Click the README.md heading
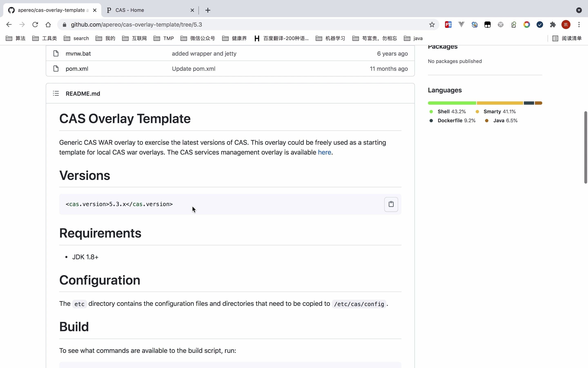The image size is (588, 368). (83, 94)
